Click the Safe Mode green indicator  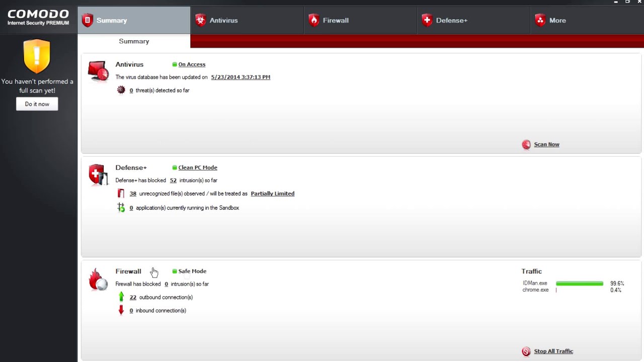tap(175, 271)
